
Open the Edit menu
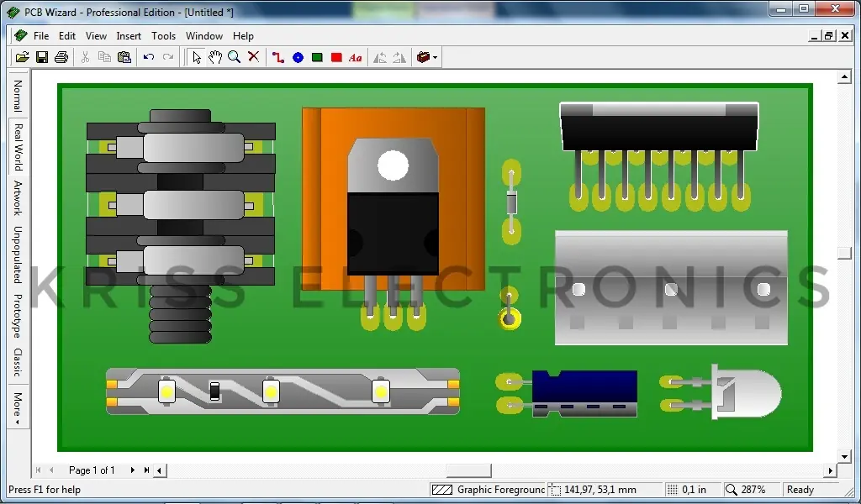click(x=67, y=35)
